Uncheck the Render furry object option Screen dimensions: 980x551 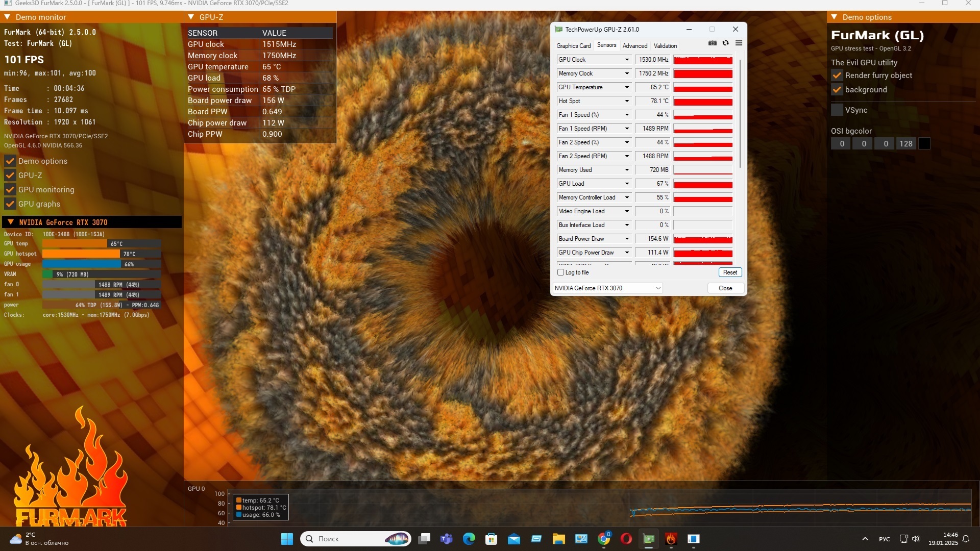tap(837, 76)
